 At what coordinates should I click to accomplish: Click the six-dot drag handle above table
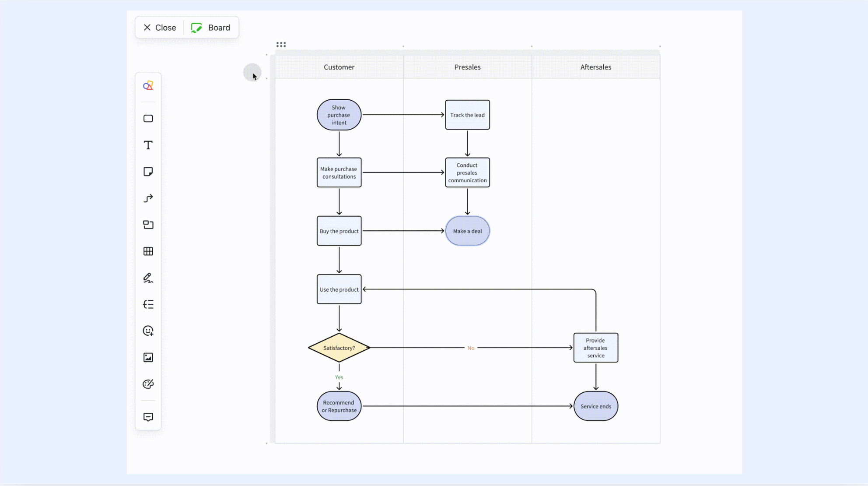point(281,45)
